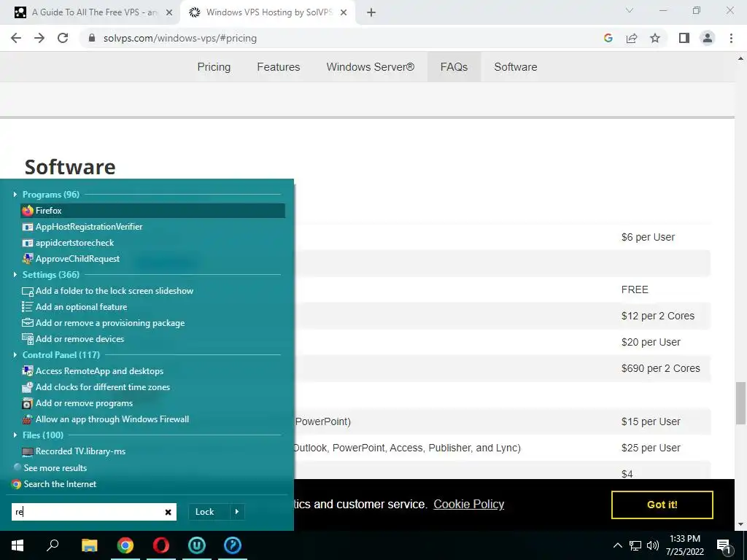Click the share page icon
This screenshot has height=560, width=747.
click(x=632, y=38)
